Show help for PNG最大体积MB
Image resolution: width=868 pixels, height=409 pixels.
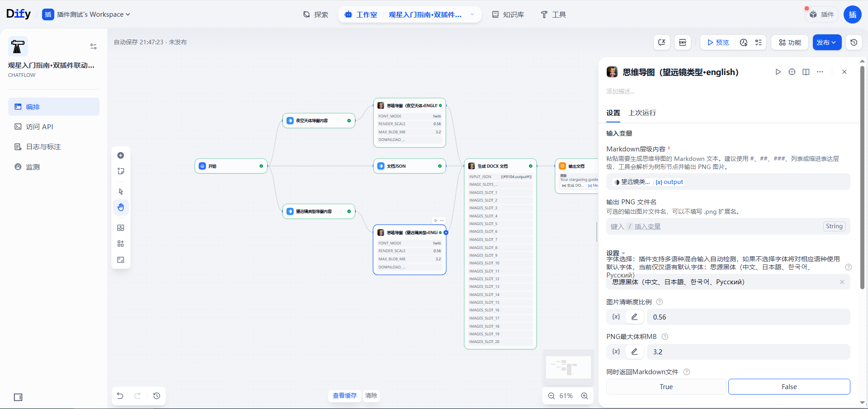(x=665, y=337)
